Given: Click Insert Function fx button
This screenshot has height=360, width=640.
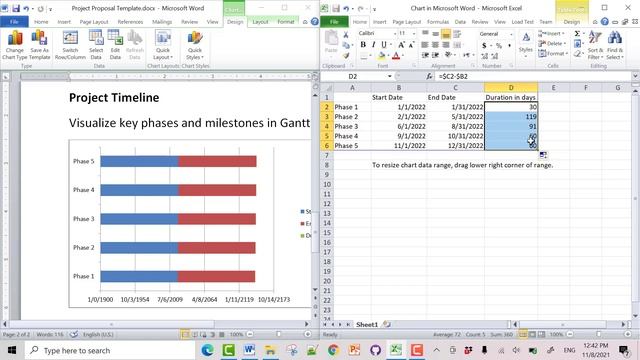Looking at the screenshot, I should (x=429, y=76).
